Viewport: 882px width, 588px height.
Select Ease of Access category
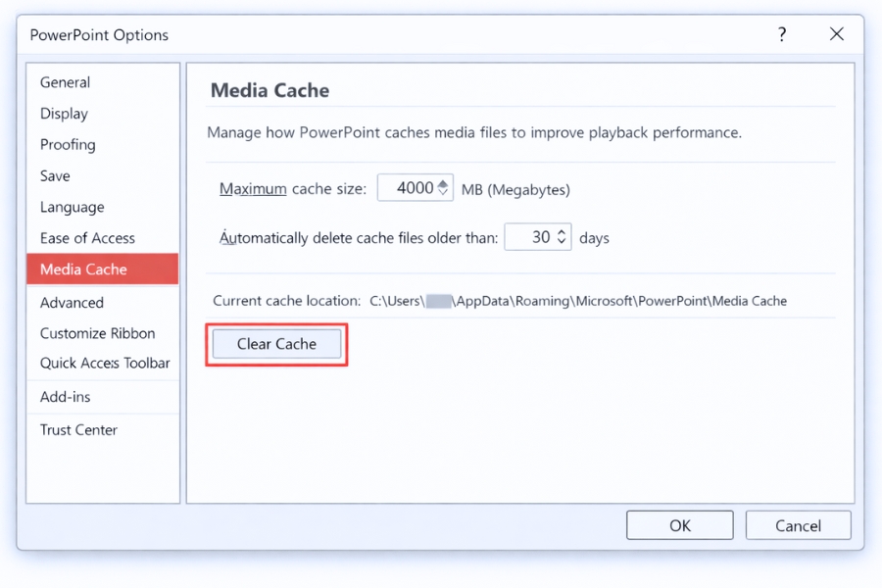pos(87,238)
